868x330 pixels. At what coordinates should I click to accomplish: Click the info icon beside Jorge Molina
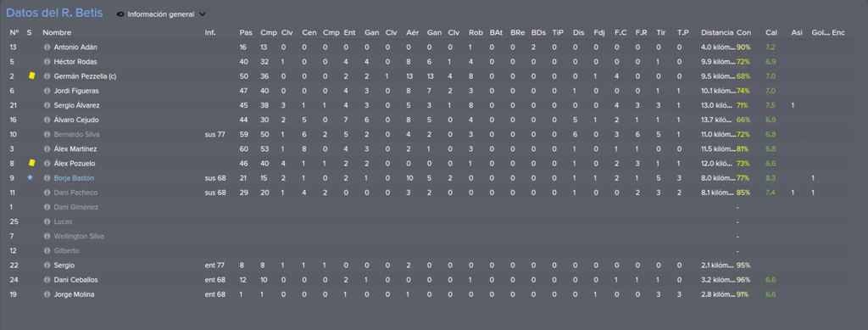tap(47, 294)
